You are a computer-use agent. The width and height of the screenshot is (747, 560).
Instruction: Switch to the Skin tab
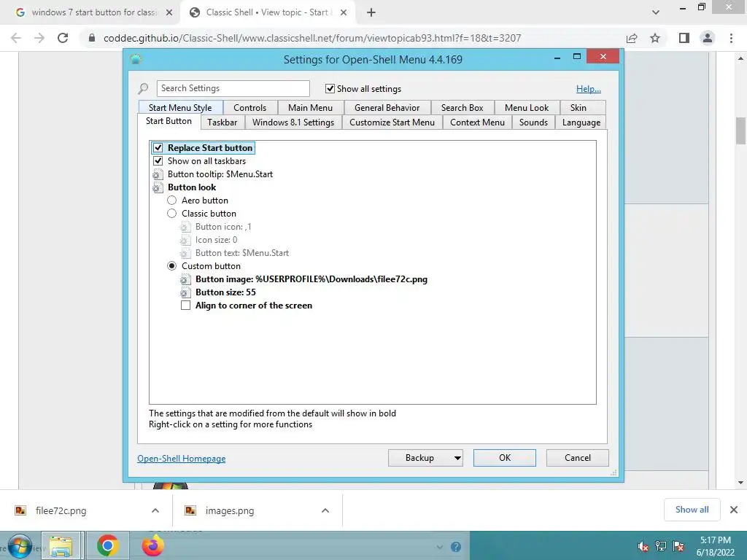pyautogui.click(x=578, y=108)
